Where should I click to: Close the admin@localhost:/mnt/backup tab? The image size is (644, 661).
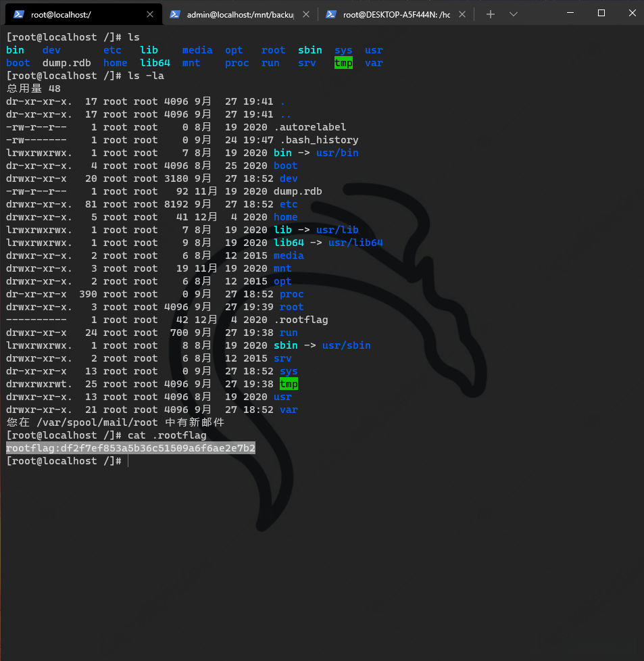[306, 14]
